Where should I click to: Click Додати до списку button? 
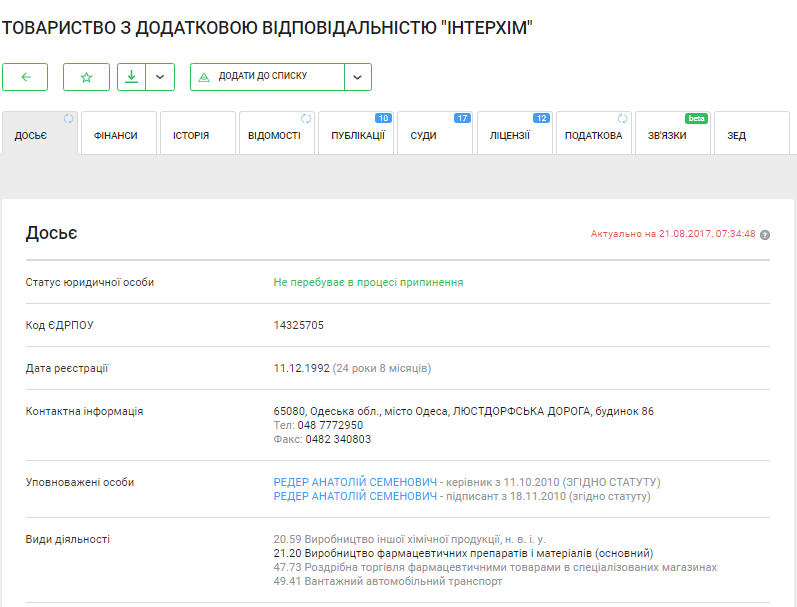[267, 77]
